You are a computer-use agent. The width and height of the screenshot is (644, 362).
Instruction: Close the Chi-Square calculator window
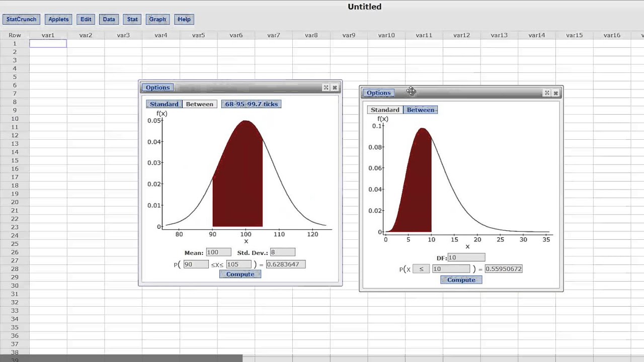(555, 93)
